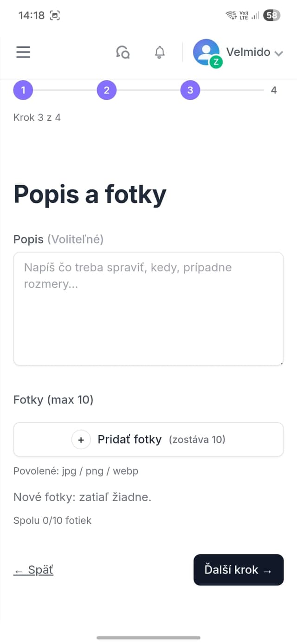Tap the horizontal scrollbar at the bottom
The image size is (297, 644).
coord(148,637)
